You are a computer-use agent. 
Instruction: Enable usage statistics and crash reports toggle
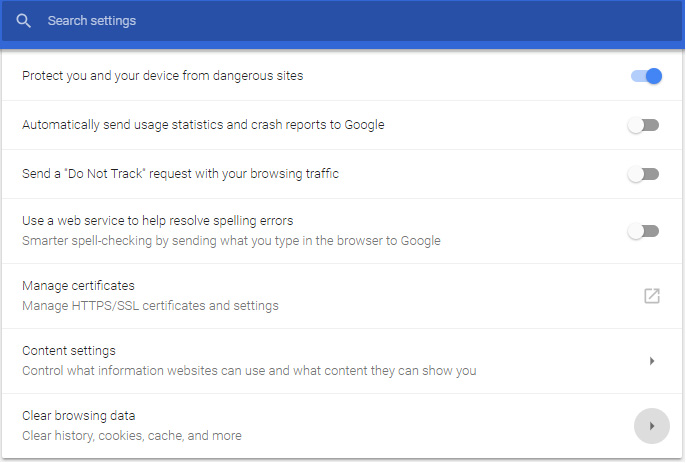pyautogui.click(x=643, y=125)
